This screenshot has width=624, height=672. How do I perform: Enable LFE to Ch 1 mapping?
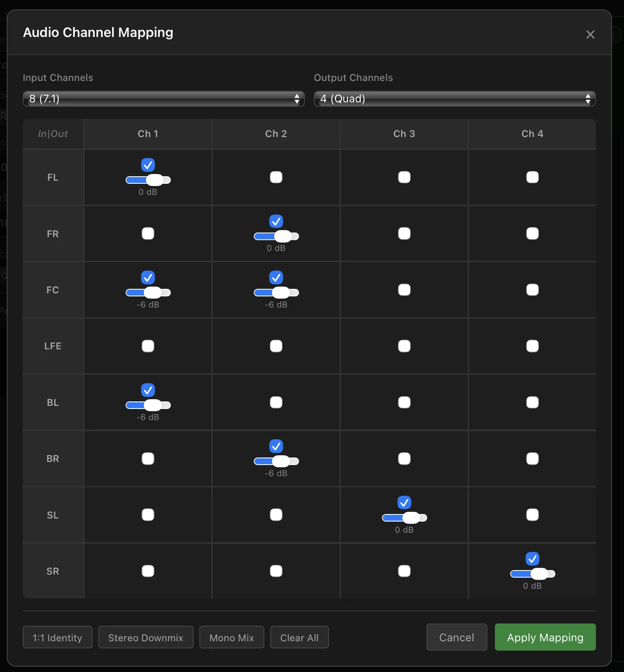click(x=148, y=346)
